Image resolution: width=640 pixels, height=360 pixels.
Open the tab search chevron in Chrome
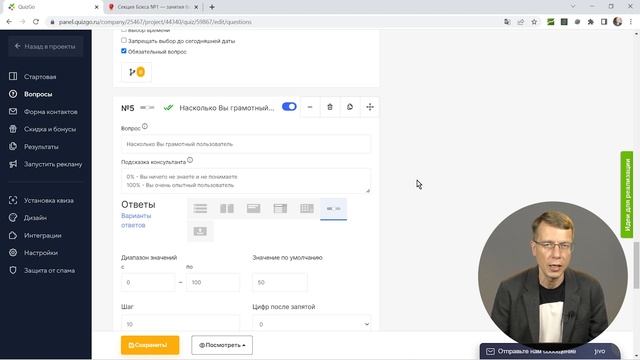pyautogui.click(x=573, y=7)
